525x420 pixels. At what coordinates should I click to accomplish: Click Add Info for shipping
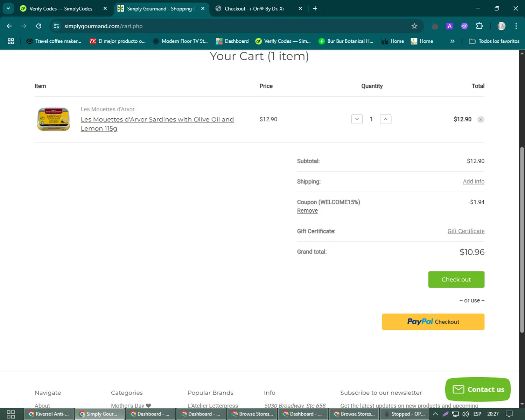[x=474, y=182]
